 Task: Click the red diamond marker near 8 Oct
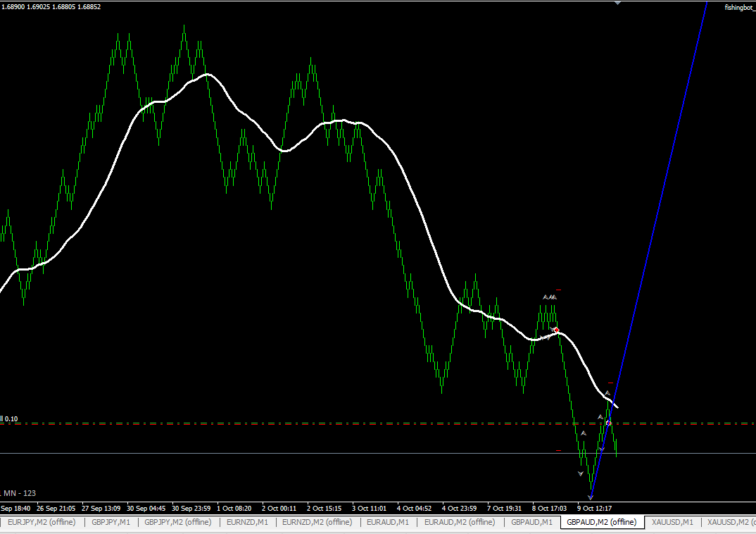point(557,330)
